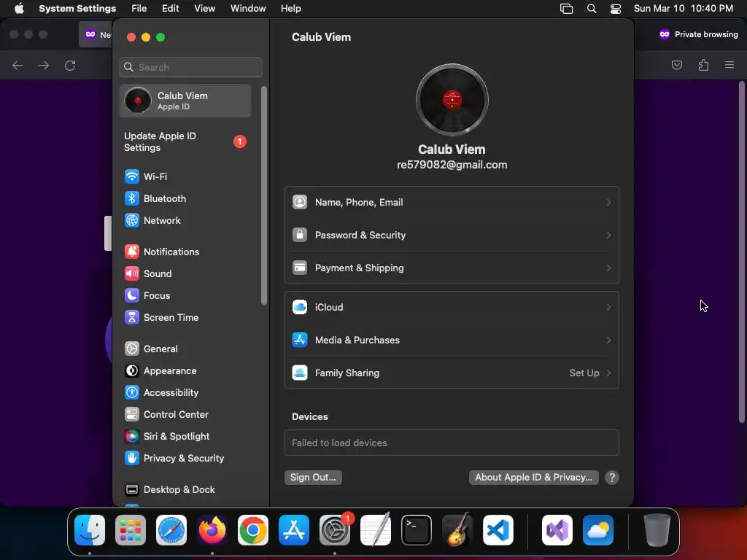Viewport: 747px width, 560px height.
Task: Open the Edit menu
Action: tap(170, 9)
